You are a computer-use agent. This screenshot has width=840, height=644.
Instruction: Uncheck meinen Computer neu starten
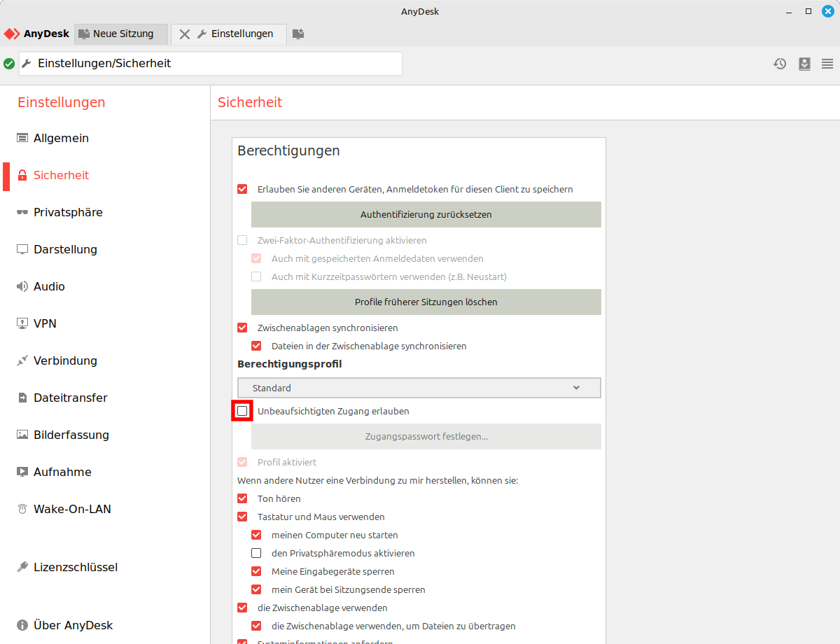click(x=256, y=535)
